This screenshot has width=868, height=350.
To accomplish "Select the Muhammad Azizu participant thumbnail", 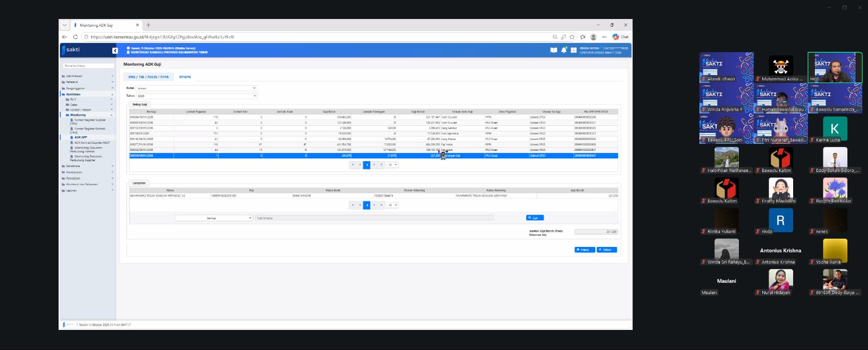I will (781, 68).
